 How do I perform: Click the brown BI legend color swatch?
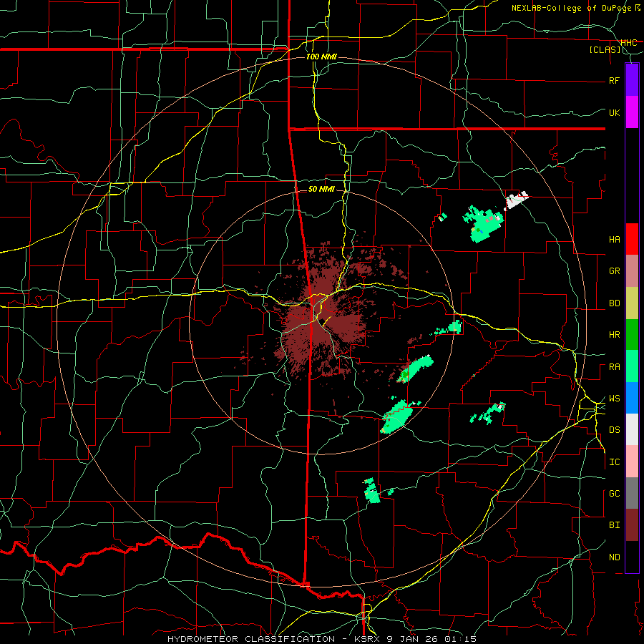[632, 525]
